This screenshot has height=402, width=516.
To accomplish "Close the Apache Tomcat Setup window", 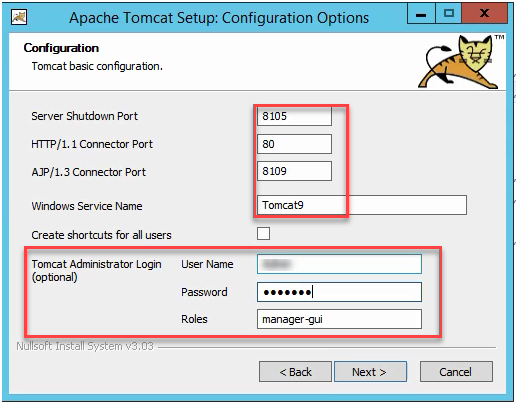I will [x=485, y=14].
